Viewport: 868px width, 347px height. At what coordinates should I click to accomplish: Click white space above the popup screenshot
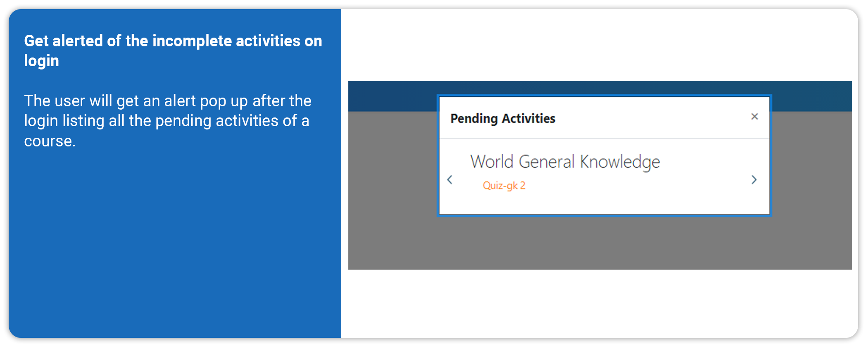click(599, 45)
